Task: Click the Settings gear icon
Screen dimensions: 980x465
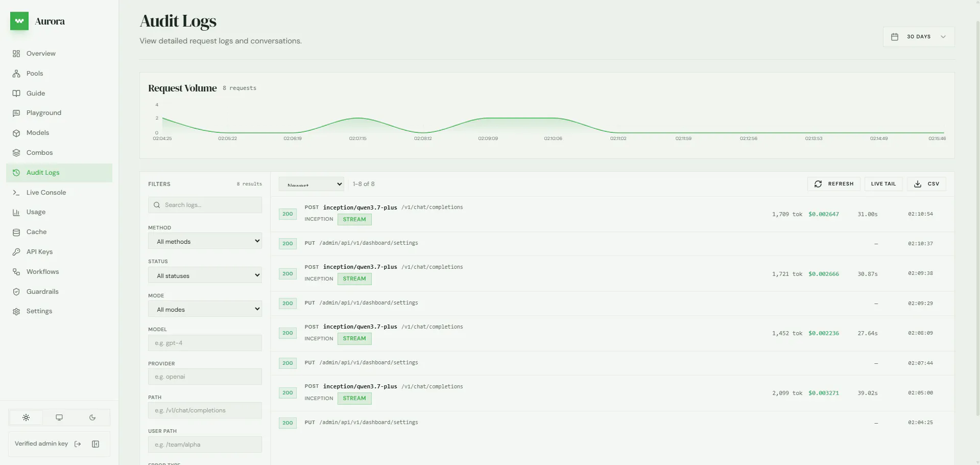Action: tap(16, 311)
